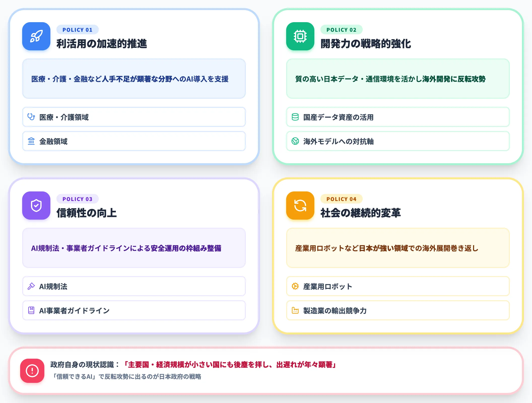Screen dimensions: 532x403
Task: Open the AI規制法 item
Action: point(134,286)
